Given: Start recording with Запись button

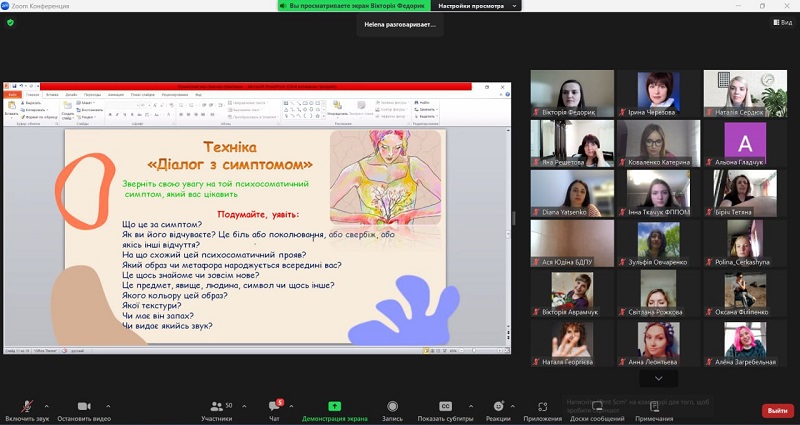Looking at the screenshot, I should pos(393,410).
